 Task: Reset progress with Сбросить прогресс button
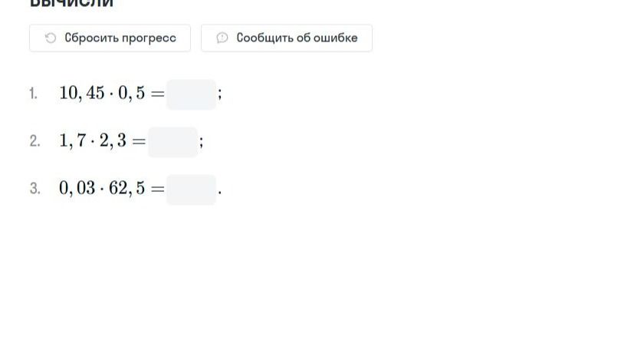pyautogui.click(x=110, y=38)
